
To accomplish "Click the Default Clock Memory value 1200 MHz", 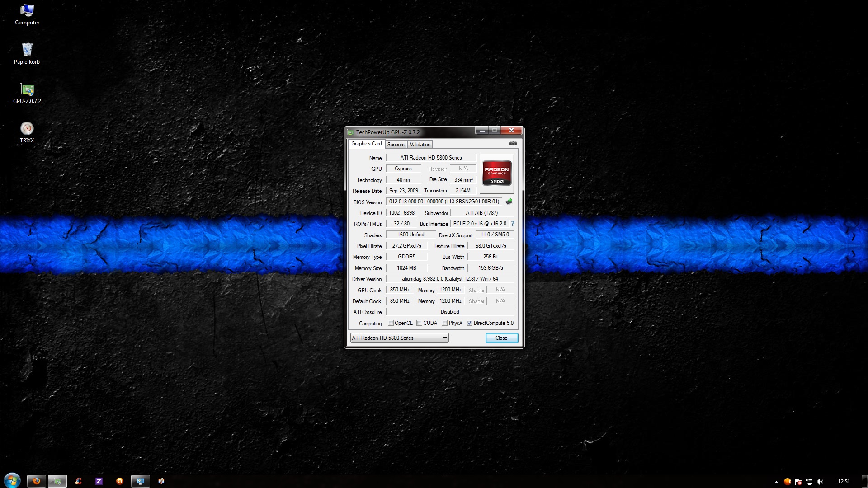I will pos(450,301).
